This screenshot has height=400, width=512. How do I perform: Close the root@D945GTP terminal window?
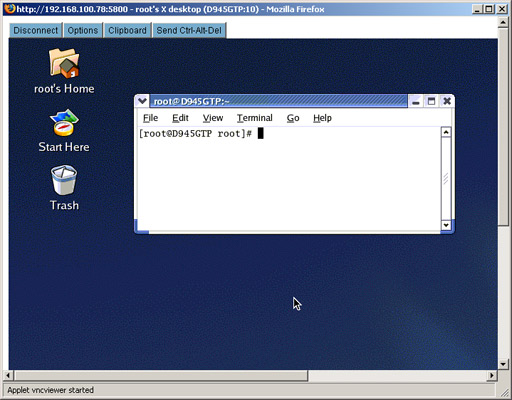(447, 101)
